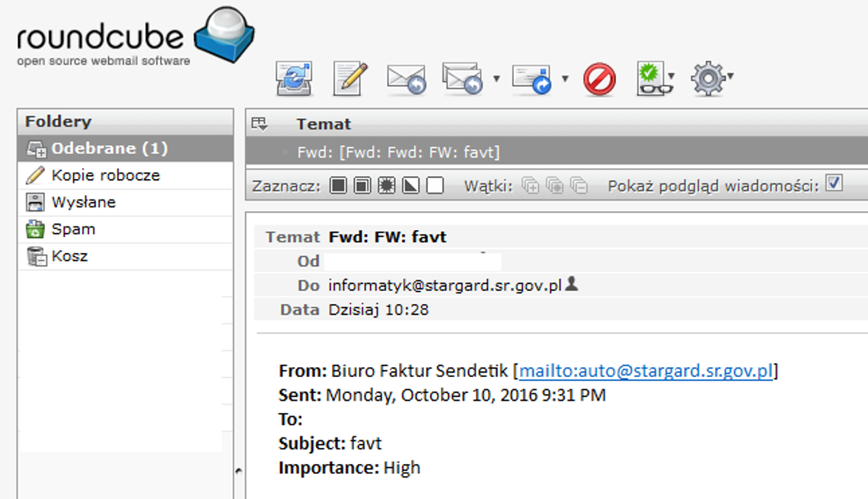Screen dimensions: 868x499
Task: Click the mark messages icon with glasses
Action: [x=653, y=78]
